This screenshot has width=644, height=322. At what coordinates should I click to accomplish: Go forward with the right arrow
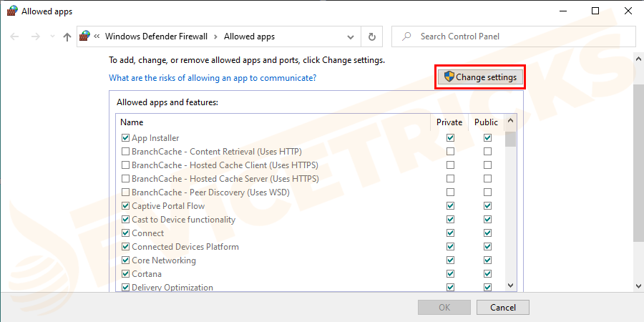tap(36, 36)
